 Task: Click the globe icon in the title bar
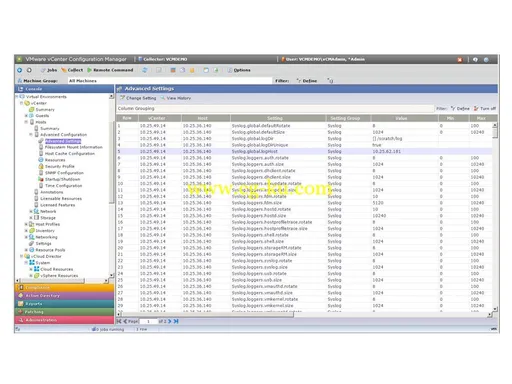486,60
